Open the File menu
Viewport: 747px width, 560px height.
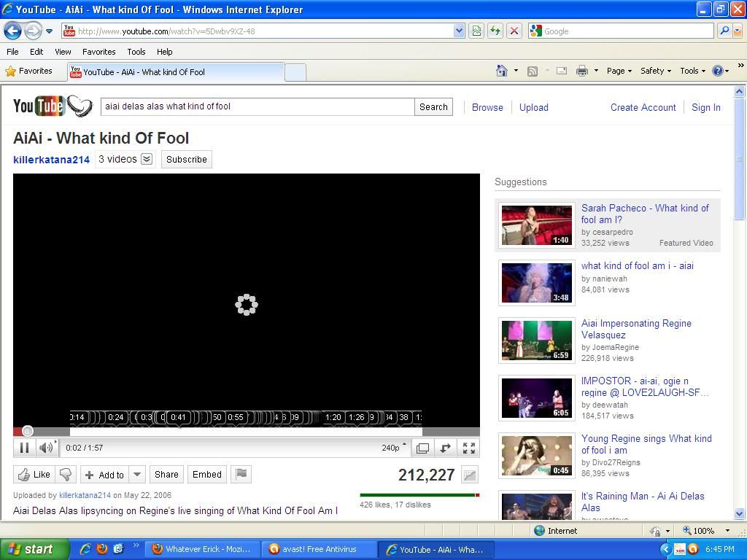[13, 52]
